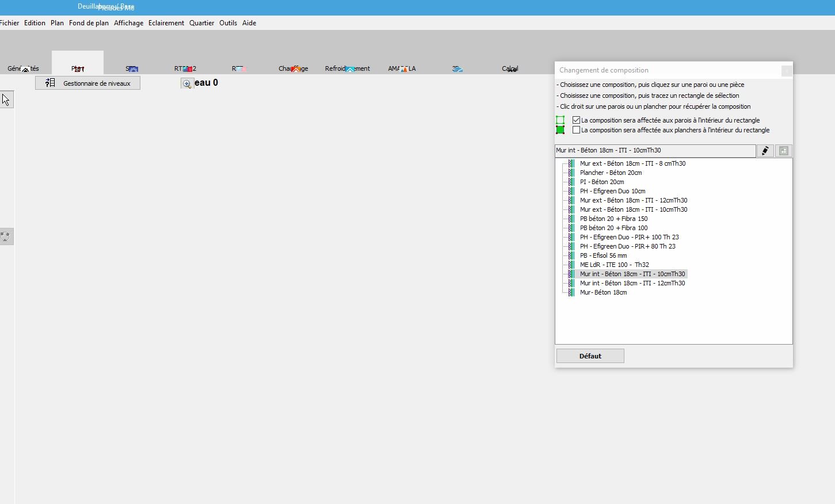Open the Gestionnaire de niveaux button

pos(87,83)
